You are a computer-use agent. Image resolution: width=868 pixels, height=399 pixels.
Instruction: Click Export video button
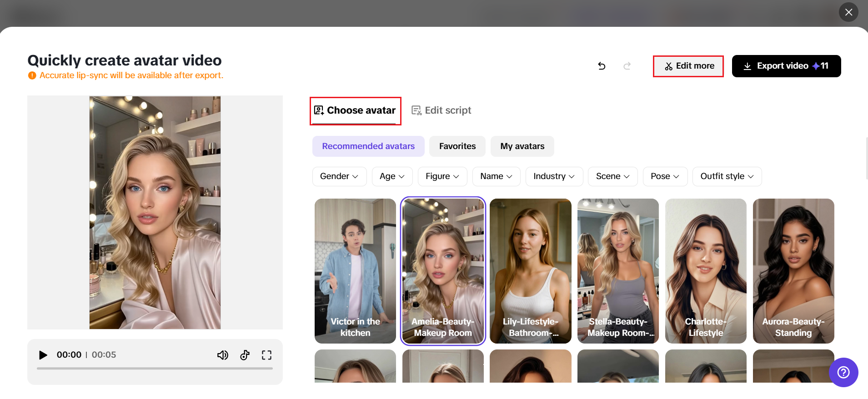[x=786, y=66]
